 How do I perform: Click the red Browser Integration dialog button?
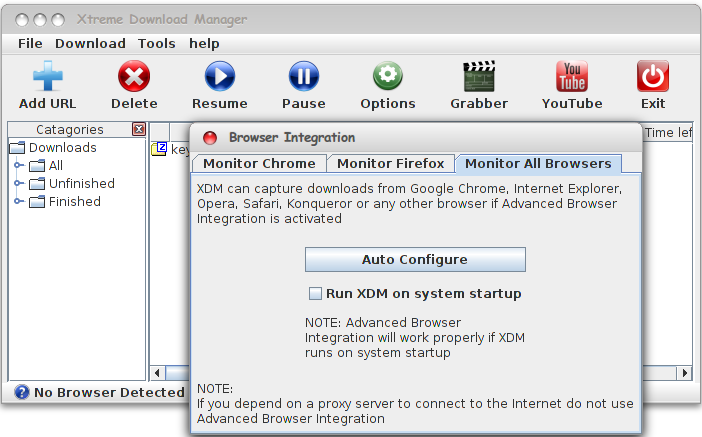click(x=210, y=138)
